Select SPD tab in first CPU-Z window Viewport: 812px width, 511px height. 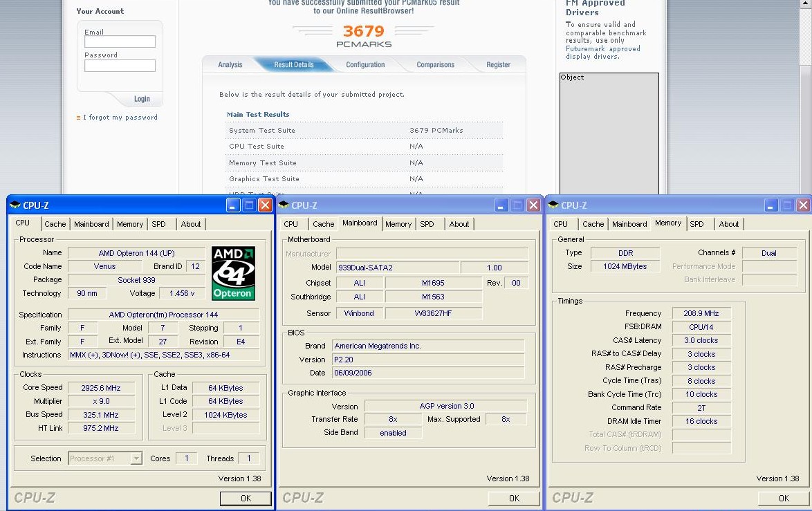[158, 224]
